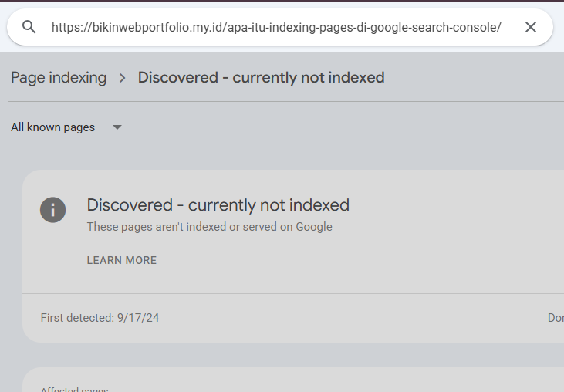The image size is (564, 392).
Task: Select the "First detected: 9/17/24" text
Action: (x=100, y=318)
